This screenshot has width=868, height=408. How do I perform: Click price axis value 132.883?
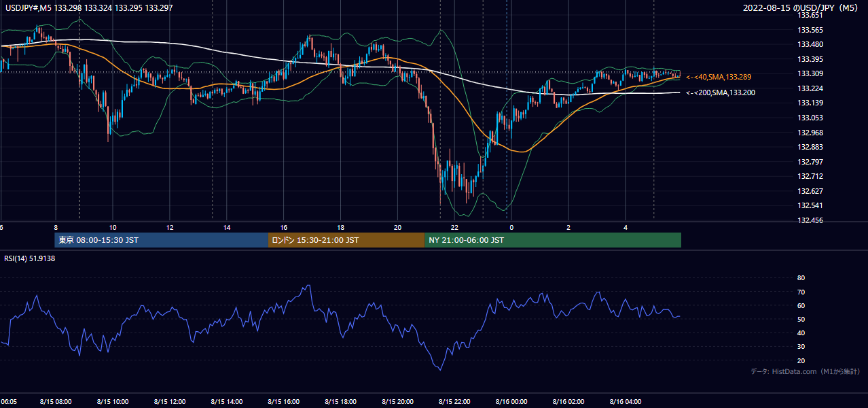[x=810, y=147]
